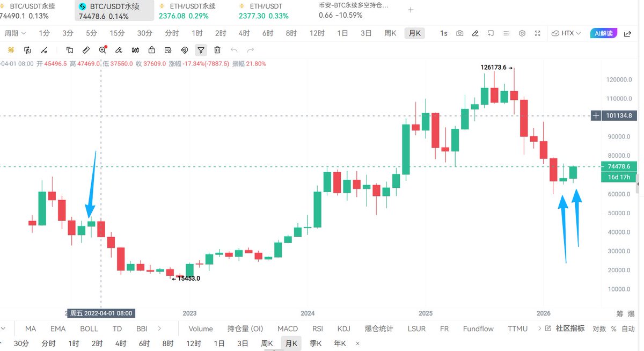Switch to ETH/USDT永续 tab
The image size is (644, 351).
click(x=187, y=11)
